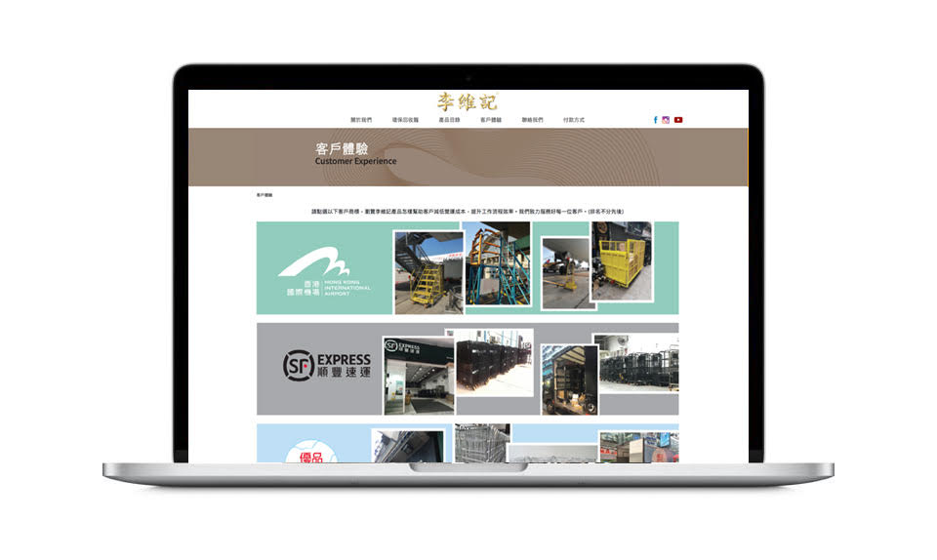Viewport: 937px width, 560px height.
Task: View the yellow cage trolley photo
Action: (x=622, y=261)
